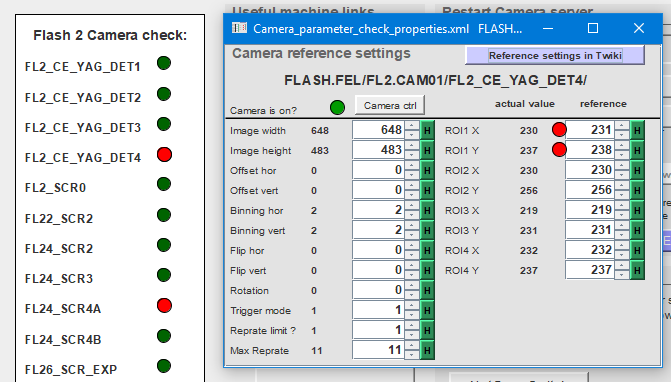Select FL24_SCR2 in camera check list
The width and height of the screenshot is (671, 382).
(x=59, y=249)
